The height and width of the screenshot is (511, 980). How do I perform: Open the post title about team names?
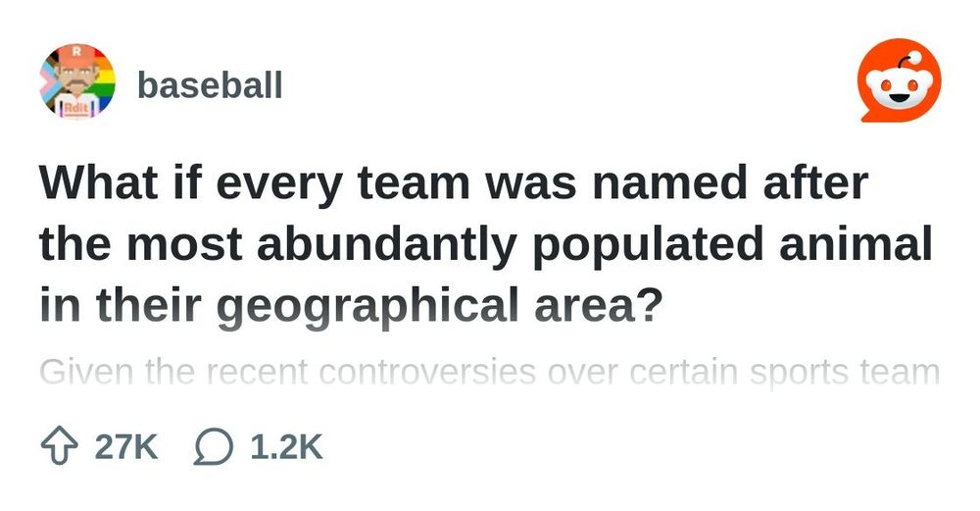486,244
